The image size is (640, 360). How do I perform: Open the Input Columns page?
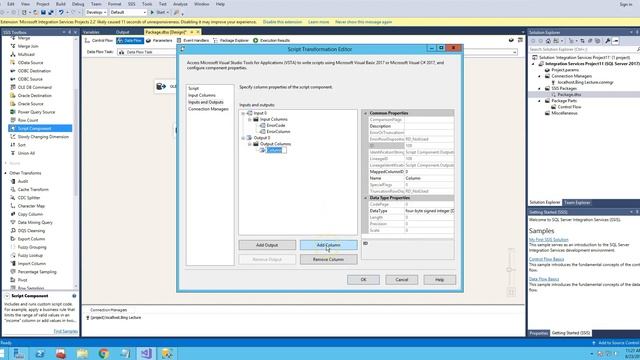pos(202,95)
